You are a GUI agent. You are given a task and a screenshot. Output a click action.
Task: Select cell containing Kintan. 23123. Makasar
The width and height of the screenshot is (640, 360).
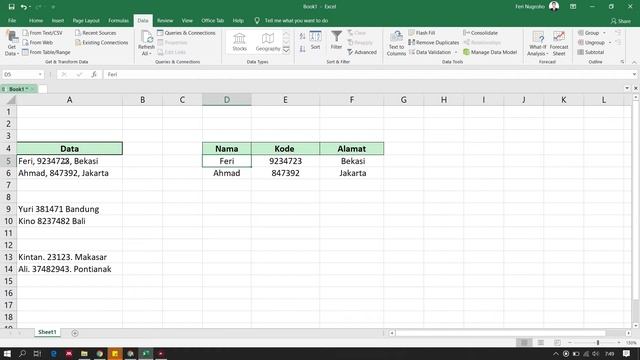click(69, 257)
